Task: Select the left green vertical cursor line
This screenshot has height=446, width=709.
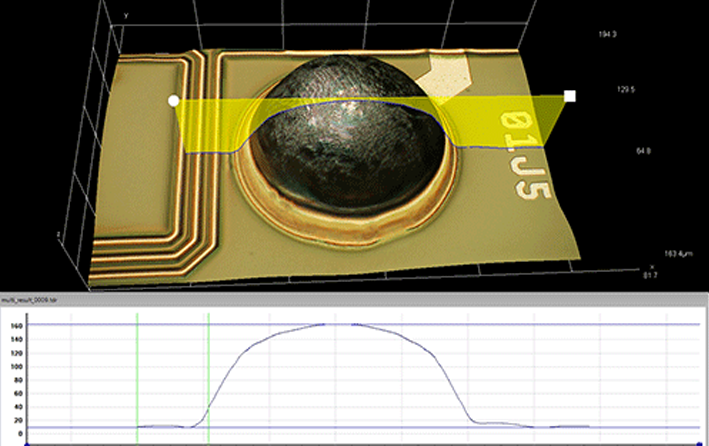Action: [137, 370]
